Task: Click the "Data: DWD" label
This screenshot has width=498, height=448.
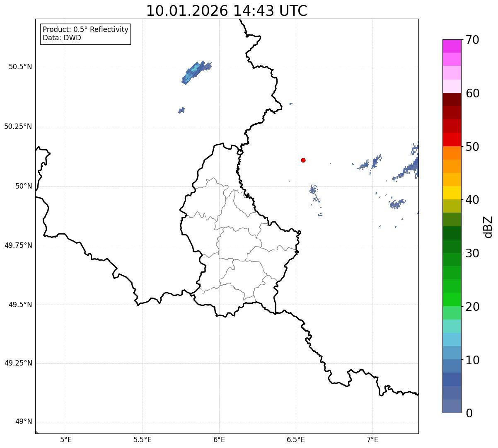Action: tap(62, 38)
